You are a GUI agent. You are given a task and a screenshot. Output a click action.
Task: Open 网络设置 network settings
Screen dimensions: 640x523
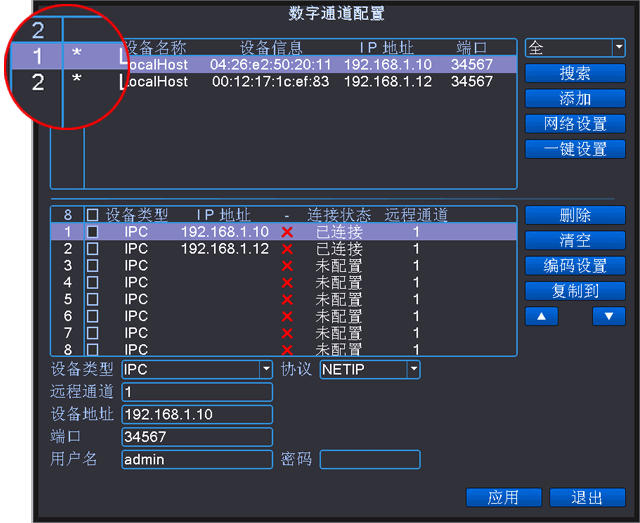575,124
